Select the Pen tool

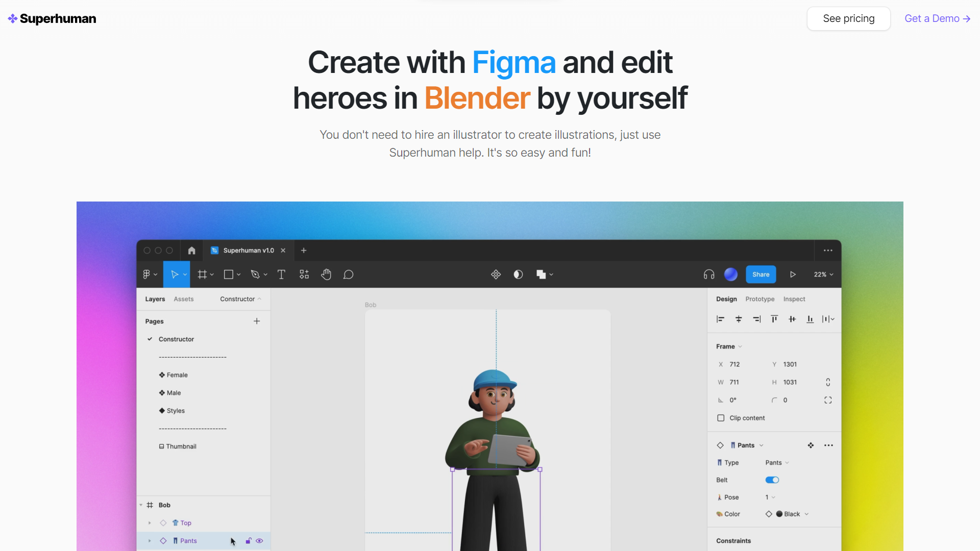pos(255,274)
